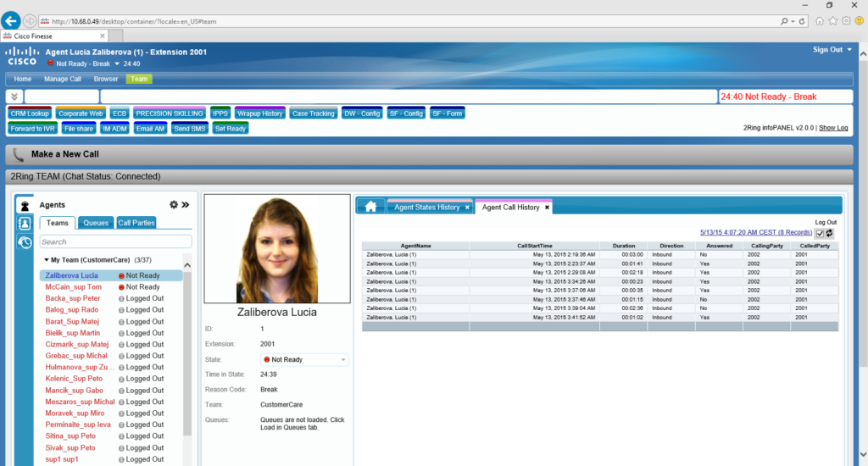Click the browser forward arrow
This screenshot has height=466, width=868.
tap(30, 21)
